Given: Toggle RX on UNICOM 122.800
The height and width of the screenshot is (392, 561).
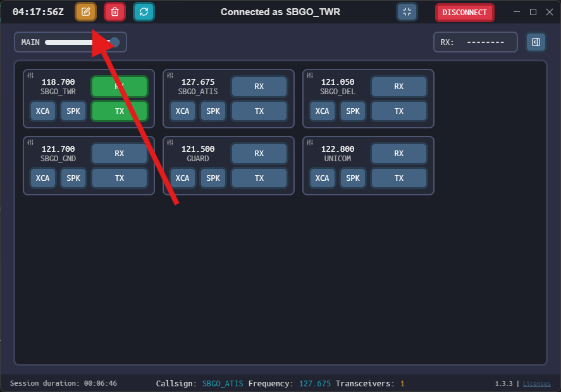Looking at the screenshot, I should [x=399, y=154].
